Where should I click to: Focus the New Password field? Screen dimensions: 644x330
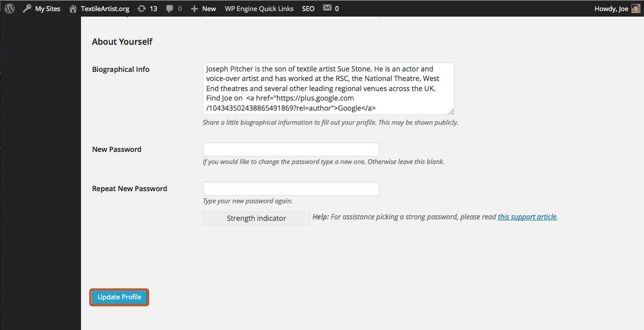[x=291, y=149]
